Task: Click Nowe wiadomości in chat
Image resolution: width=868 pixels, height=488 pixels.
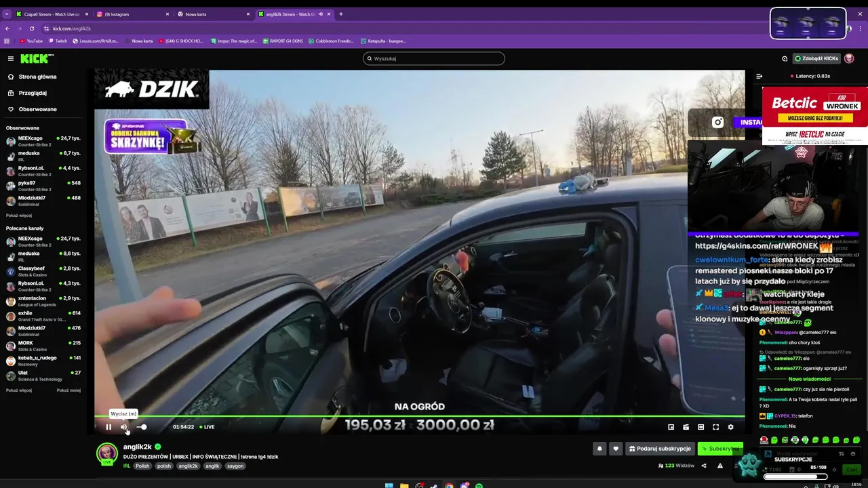Action: point(809,379)
